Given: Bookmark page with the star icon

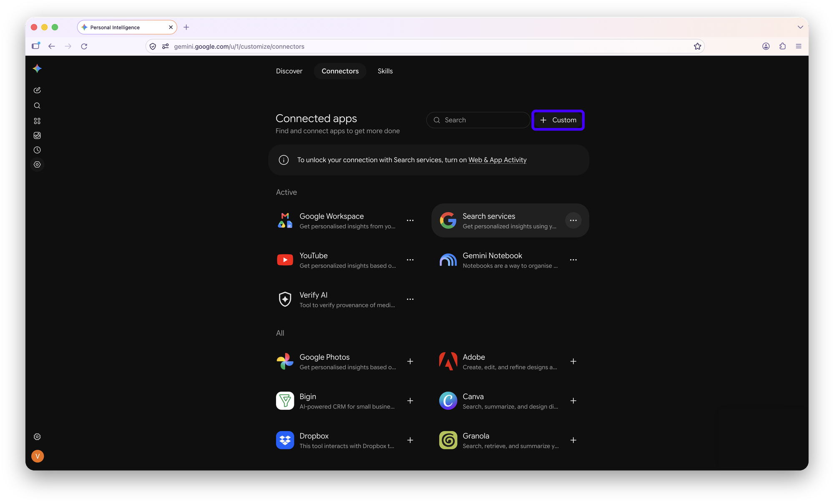Looking at the screenshot, I should click(697, 46).
